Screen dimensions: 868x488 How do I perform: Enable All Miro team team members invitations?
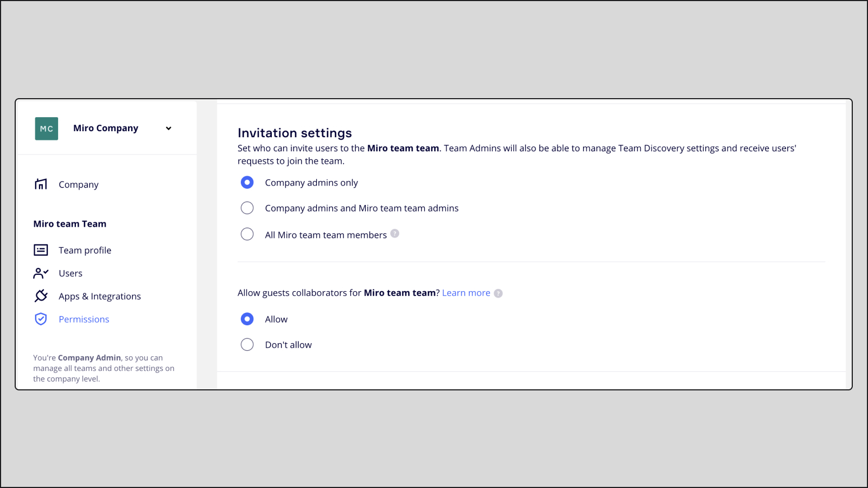tap(247, 234)
